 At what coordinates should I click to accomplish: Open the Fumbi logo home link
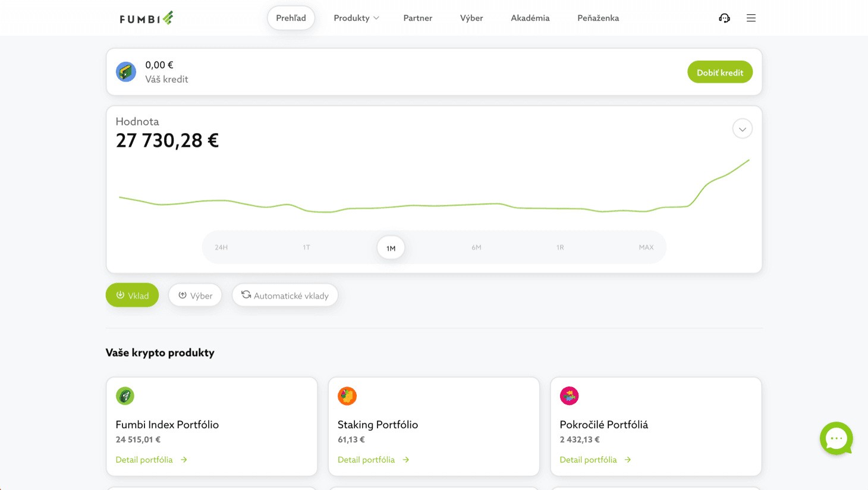click(x=146, y=18)
